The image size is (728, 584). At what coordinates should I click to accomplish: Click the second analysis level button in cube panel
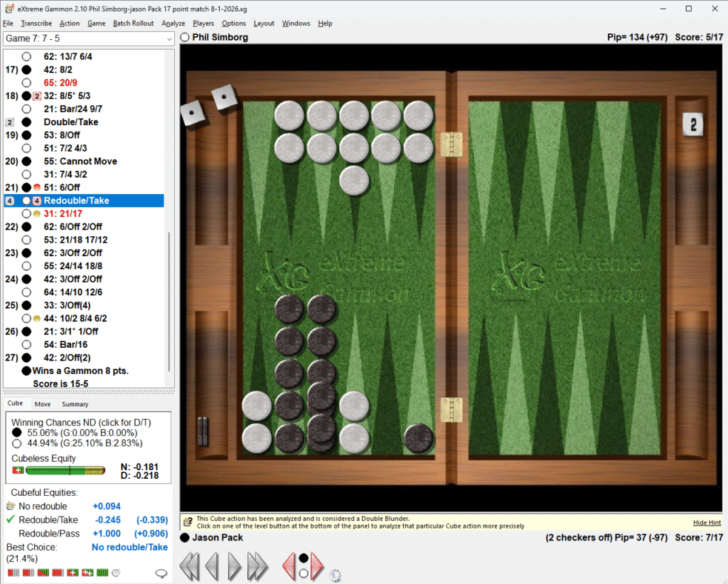[28, 573]
